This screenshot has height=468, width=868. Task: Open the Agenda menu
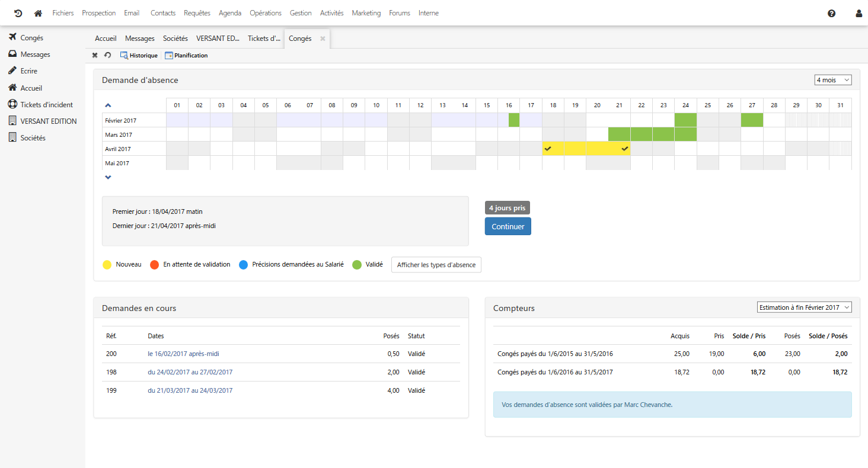[x=230, y=13]
